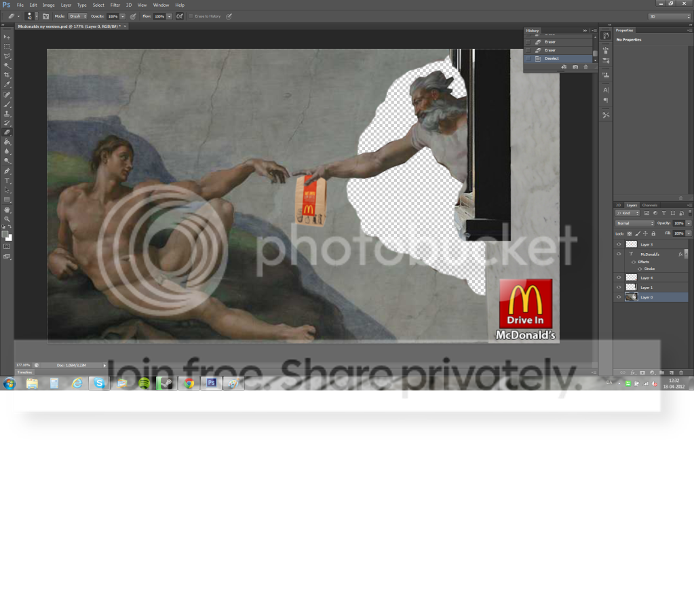This screenshot has width=694, height=616.
Task: Open Paragraph panel icon in dock
Action: coord(606,100)
